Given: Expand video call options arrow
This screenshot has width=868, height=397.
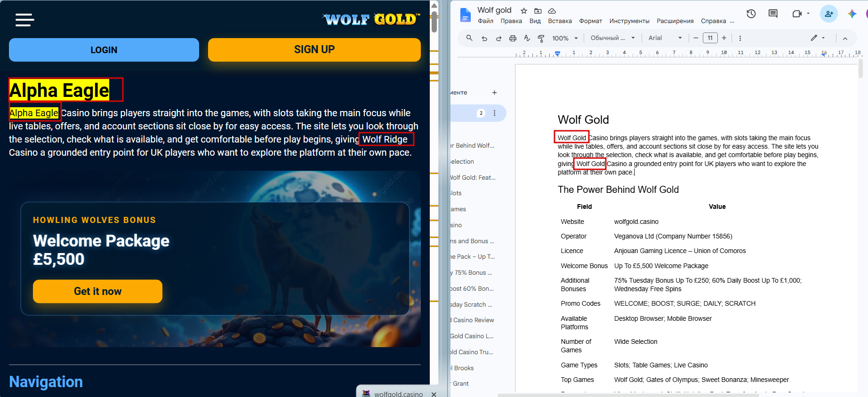Looking at the screenshot, I should (808, 14).
